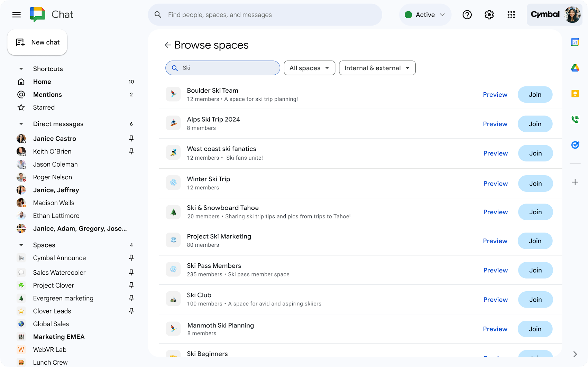Click the Ski spaces search field
The height and width of the screenshot is (367, 588).
tap(223, 68)
